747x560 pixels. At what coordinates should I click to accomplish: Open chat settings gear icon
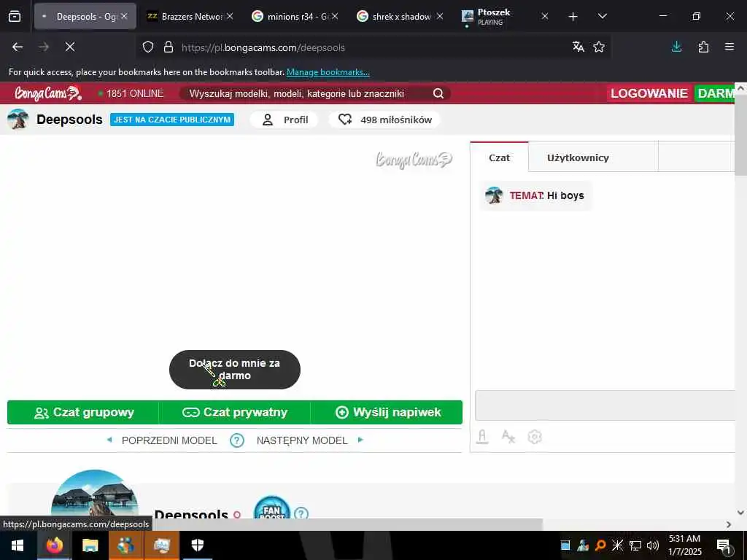click(x=535, y=437)
